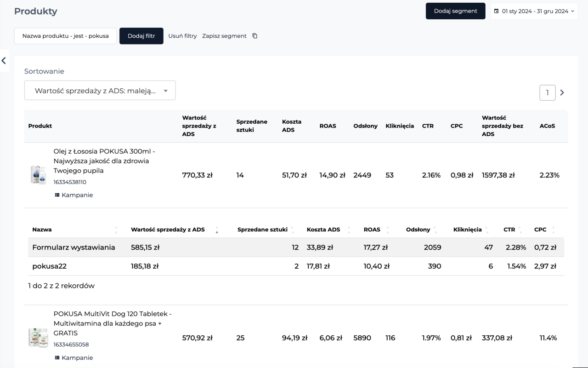Open the Sortowanie dropdown
The height and width of the screenshot is (368, 588).
point(100,91)
